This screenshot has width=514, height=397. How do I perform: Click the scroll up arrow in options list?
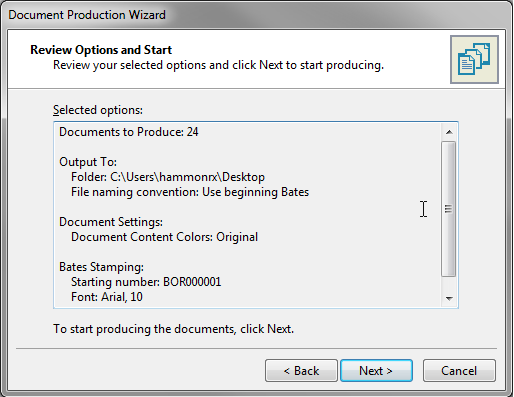pos(449,132)
